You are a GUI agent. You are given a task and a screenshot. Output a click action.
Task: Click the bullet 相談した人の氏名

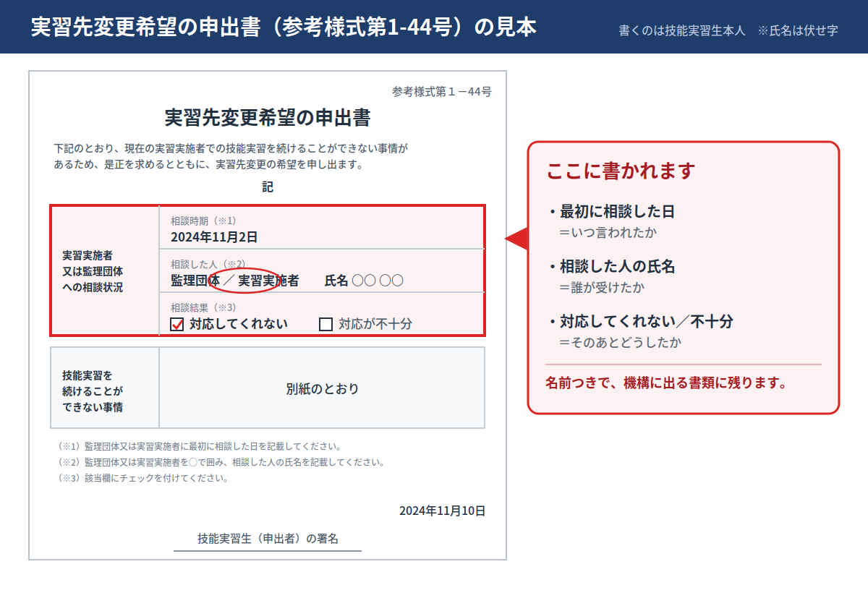click(611, 266)
